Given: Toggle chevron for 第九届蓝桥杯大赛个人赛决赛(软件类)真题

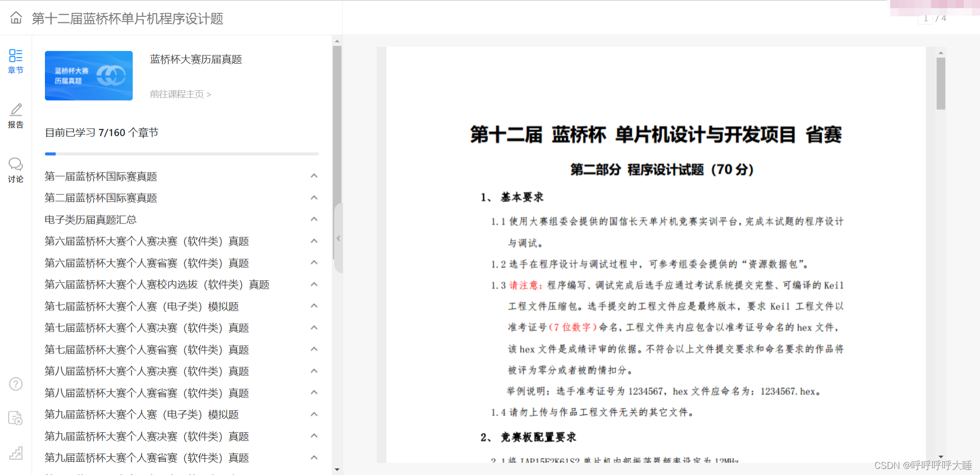Looking at the screenshot, I should (x=314, y=436).
